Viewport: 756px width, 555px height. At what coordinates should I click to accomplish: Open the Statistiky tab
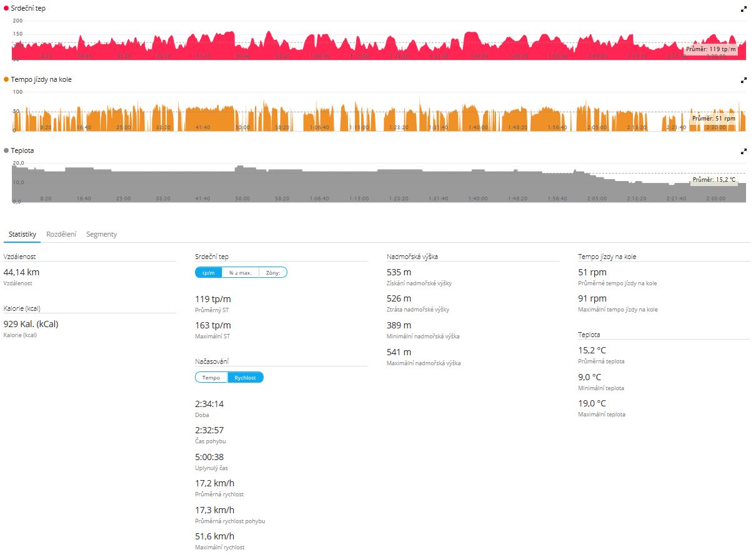pyautogui.click(x=22, y=234)
